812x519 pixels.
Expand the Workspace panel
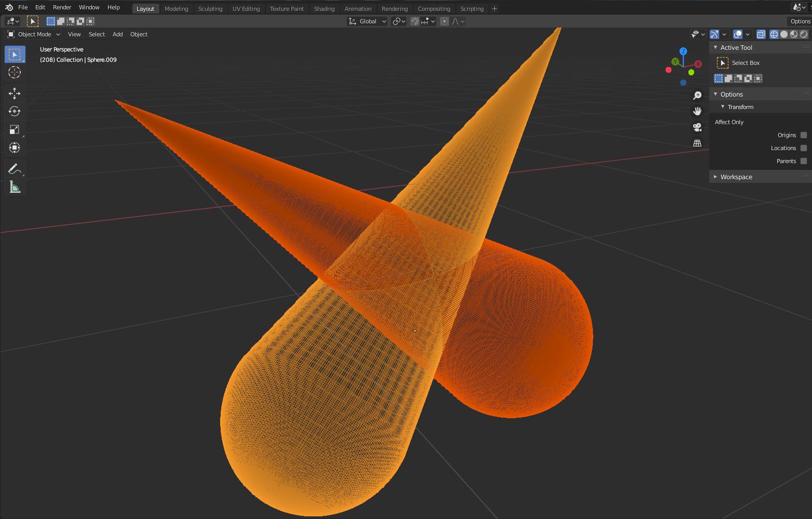pos(715,177)
